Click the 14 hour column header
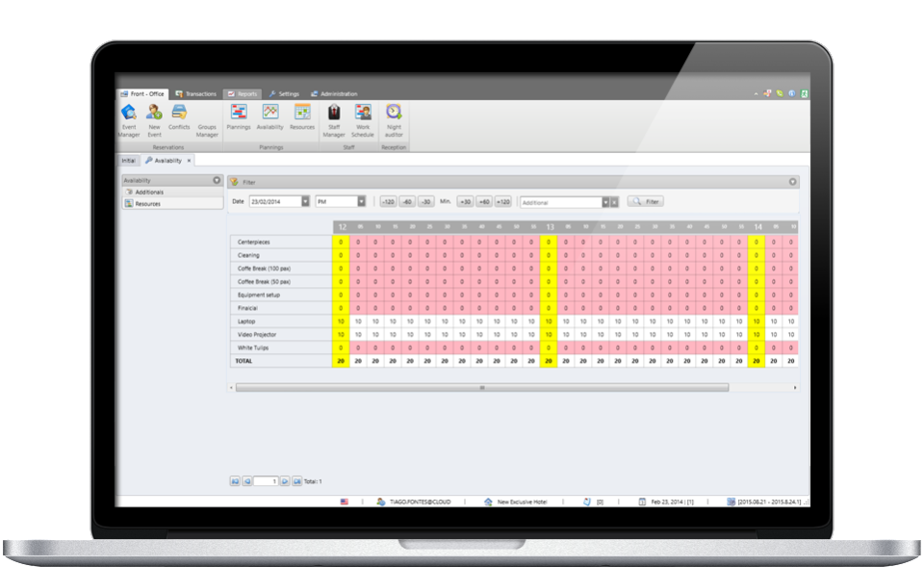Image resolution: width=924 pixels, height=567 pixels. click(757, 227)
